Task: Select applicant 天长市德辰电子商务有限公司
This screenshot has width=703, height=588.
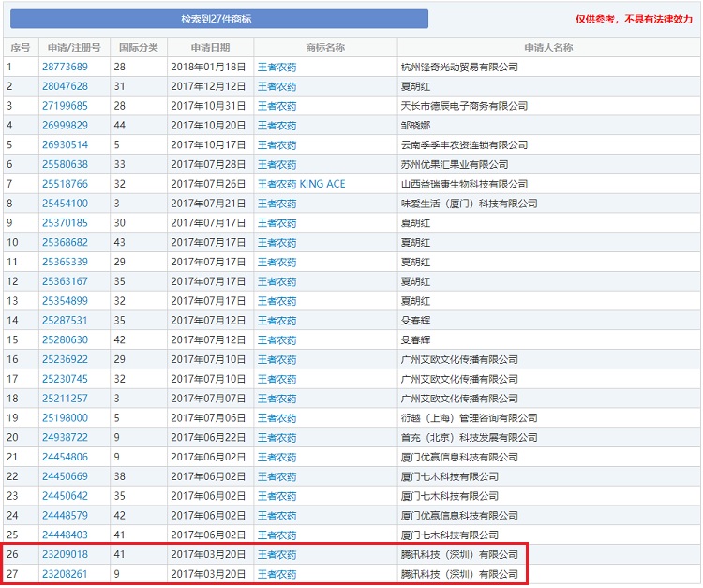Action: click(x=465, y=106)
